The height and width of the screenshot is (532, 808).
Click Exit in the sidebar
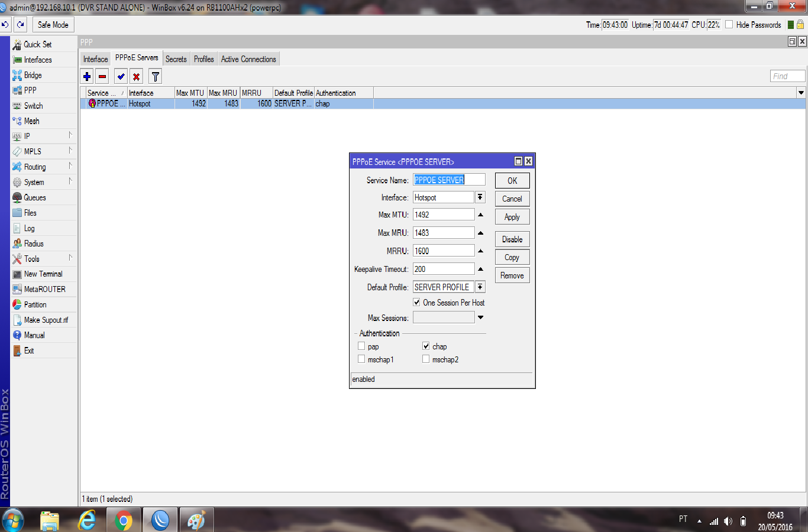29,351
